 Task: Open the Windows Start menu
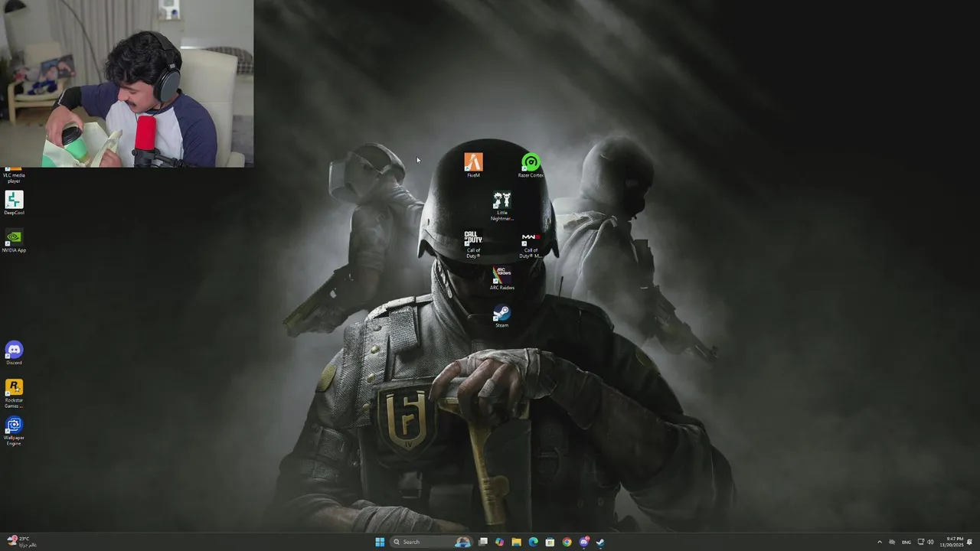tap(380, 542)
